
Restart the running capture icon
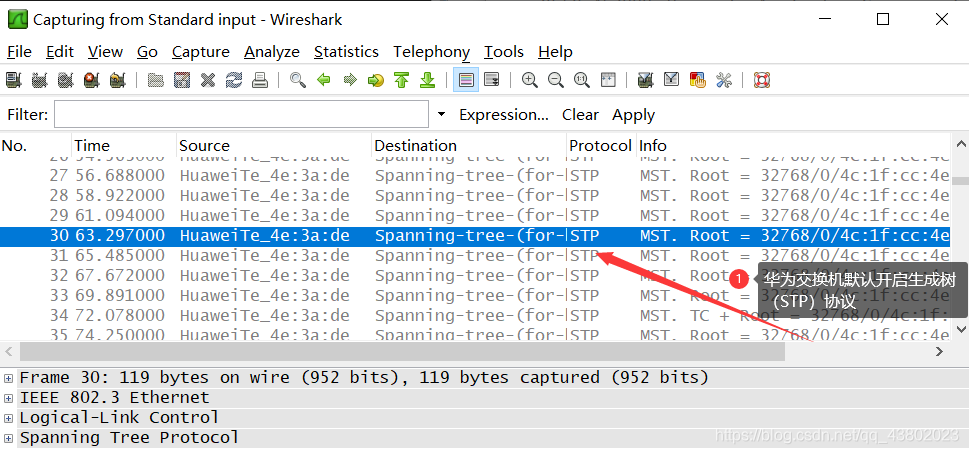pyautogui.click(x=117, y=80)
